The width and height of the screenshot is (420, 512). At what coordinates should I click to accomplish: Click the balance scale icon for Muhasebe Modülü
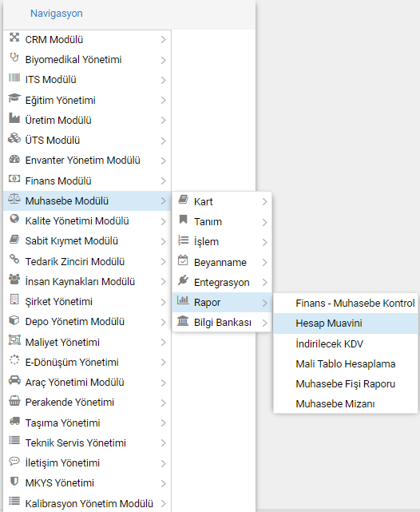(14, 199)
